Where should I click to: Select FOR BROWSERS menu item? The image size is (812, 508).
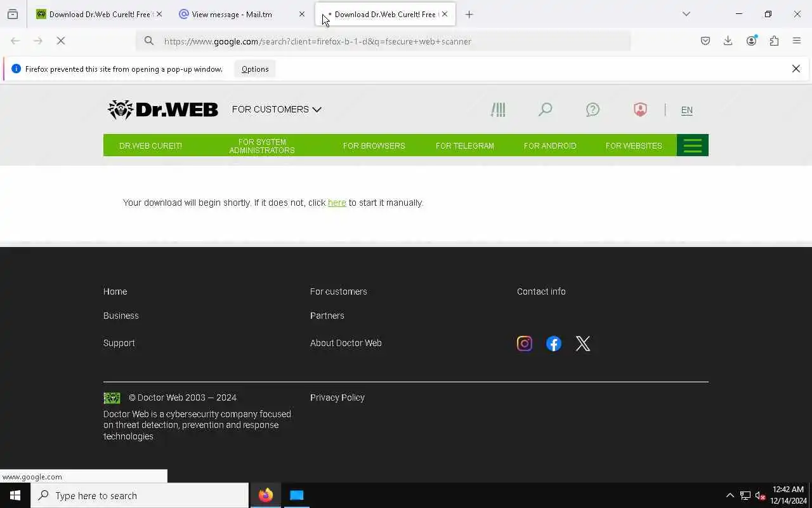click(x=374, y=145)
